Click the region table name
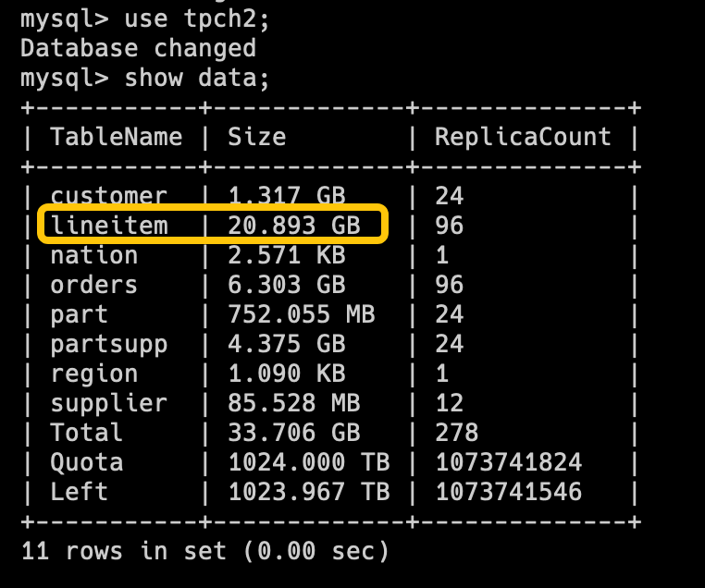The image size is (705, 588). [94, 374]
